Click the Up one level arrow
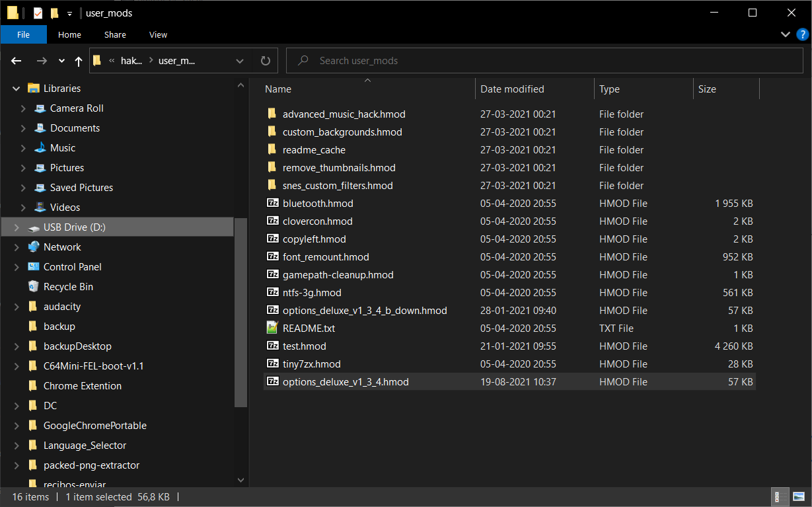Image resolution: width=812 pixels, height=507 pixels. [79, 61]
